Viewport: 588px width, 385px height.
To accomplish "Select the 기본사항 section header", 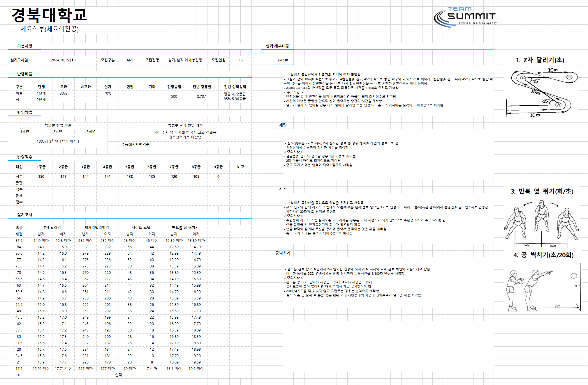I will (x=25, y=46).
